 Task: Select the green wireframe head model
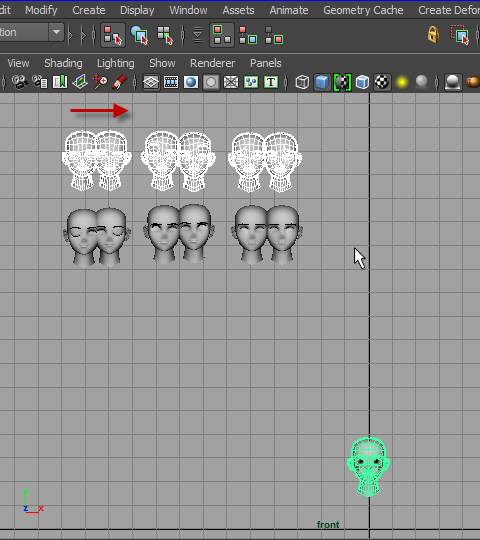coord(368,466)
